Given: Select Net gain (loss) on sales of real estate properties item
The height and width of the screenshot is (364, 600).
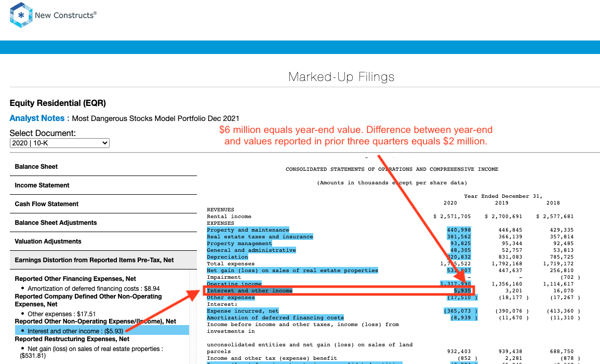Looking at the screenshot, I should 91,352.
